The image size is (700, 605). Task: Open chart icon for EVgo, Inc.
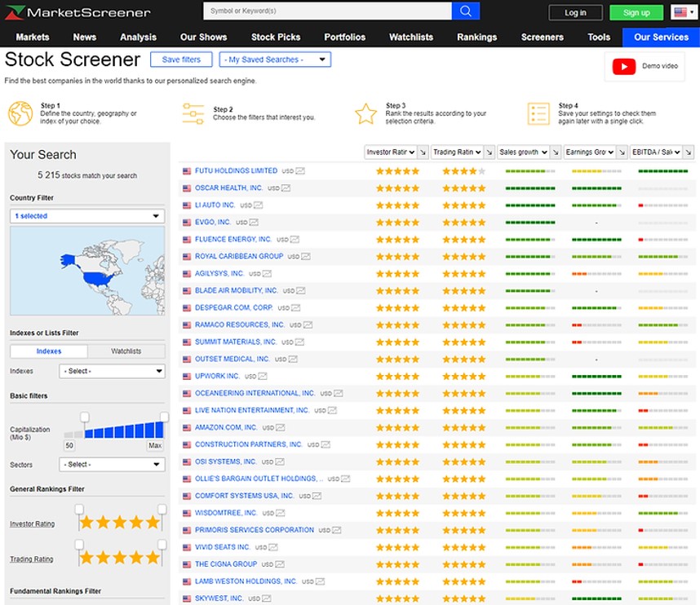tap(254, 223)
